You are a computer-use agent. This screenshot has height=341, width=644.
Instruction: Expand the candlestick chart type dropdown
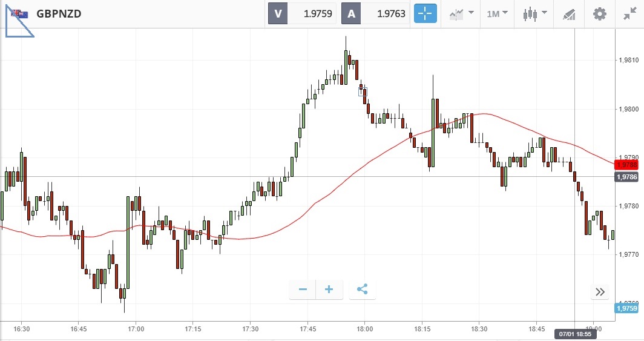click(534, 13)
